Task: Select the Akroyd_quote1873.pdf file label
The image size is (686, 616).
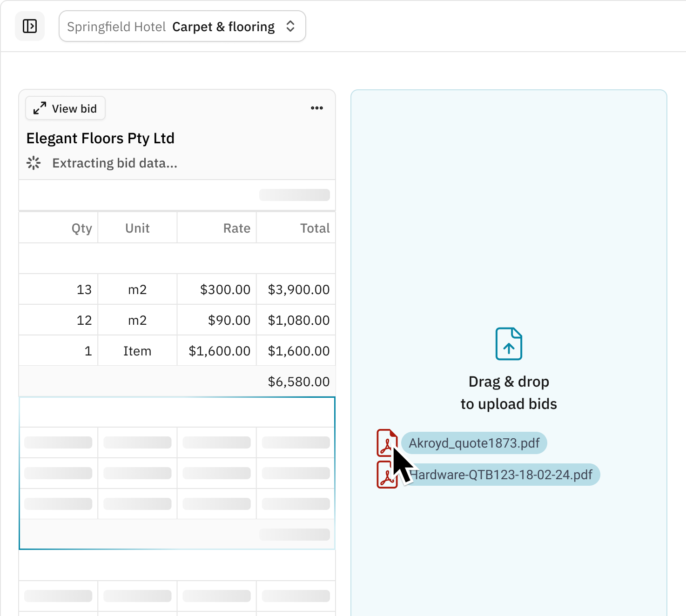Action: tap(474, 443)
